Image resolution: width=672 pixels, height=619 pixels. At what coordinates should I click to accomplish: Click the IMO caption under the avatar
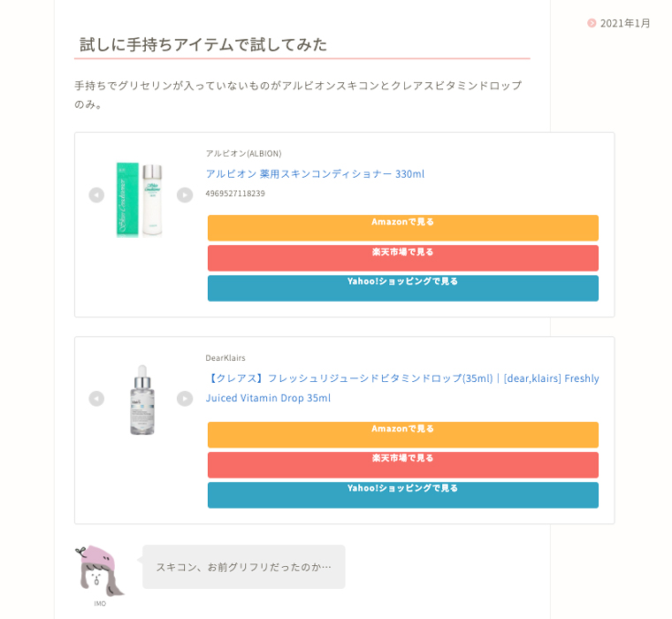[x=100, y=604]
